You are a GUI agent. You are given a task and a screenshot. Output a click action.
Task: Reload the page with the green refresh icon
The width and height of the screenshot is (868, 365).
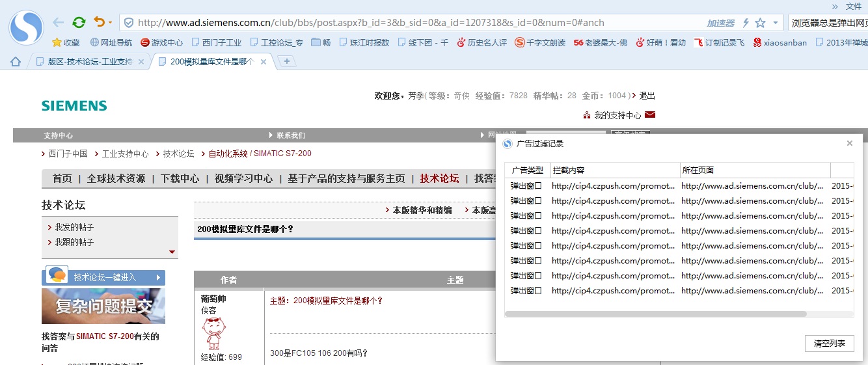point(79,22)
